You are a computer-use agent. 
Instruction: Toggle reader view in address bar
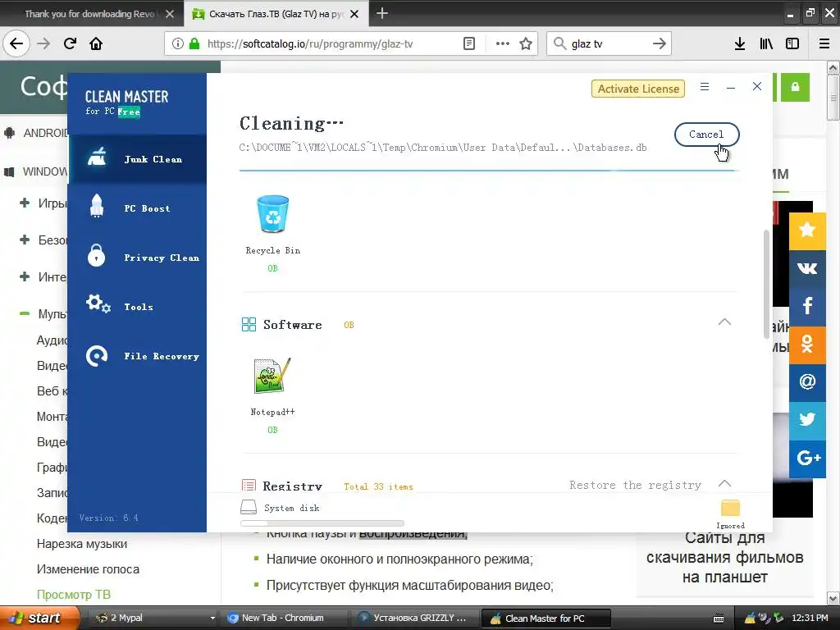(x=468, y=44)
